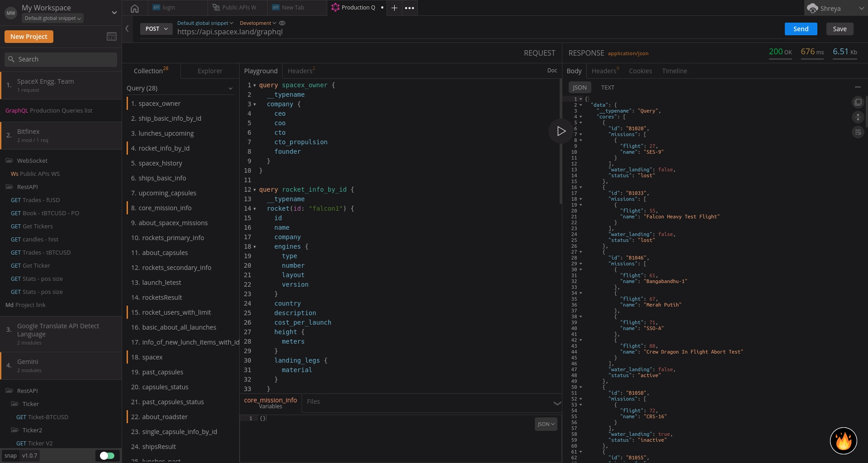Open the response Timeline tab

[674, 71]
